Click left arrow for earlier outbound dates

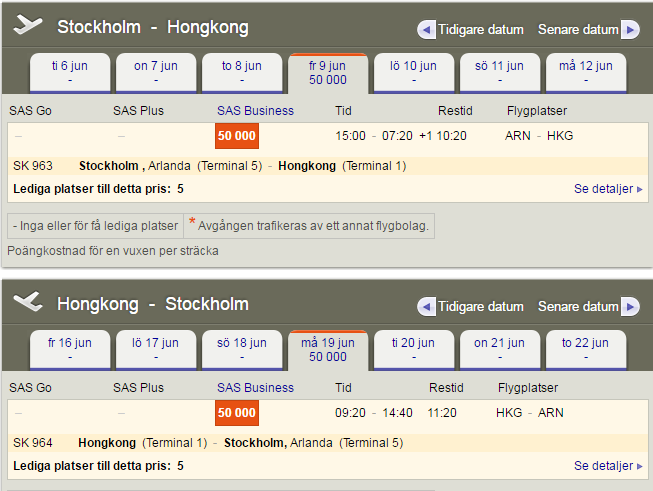coord(426,30)
